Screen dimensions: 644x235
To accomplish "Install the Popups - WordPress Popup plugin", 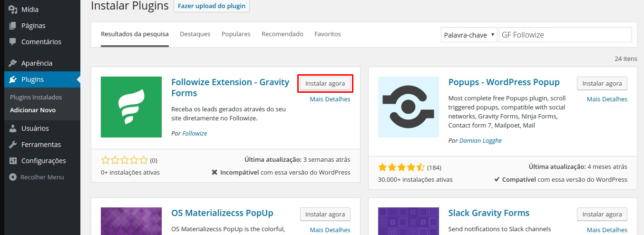I will point(602,83).
